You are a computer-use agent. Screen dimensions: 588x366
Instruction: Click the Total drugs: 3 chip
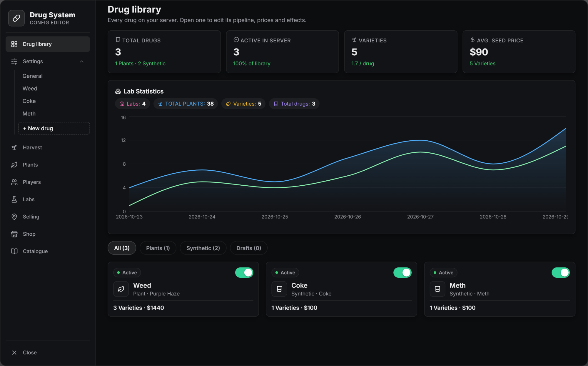click(x=294, y=104)
